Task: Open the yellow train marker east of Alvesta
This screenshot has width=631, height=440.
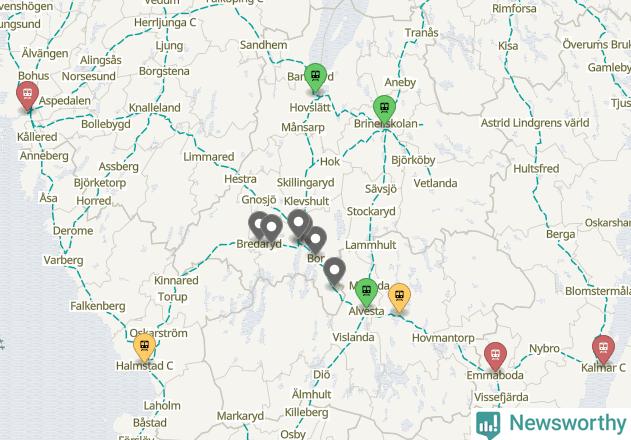Action: (x=399, y=298)
